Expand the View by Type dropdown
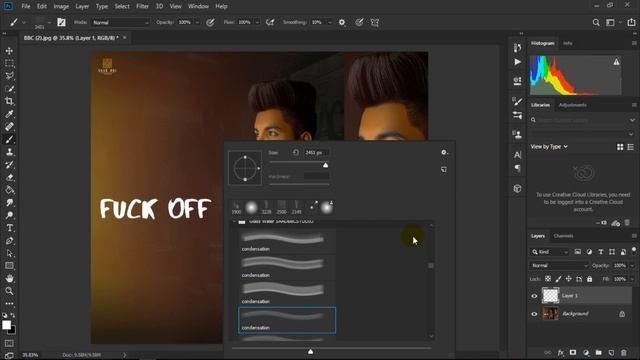 tap(549, 147)
